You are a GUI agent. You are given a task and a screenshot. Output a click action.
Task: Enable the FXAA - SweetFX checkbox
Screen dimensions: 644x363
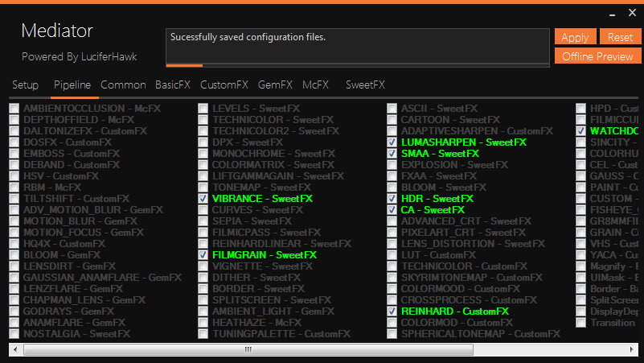[392, 175]
